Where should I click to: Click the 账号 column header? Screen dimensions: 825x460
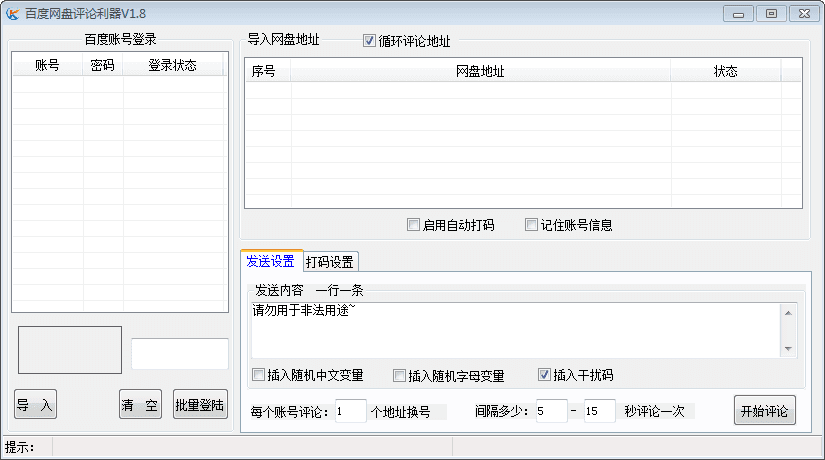tap(47, 65)
